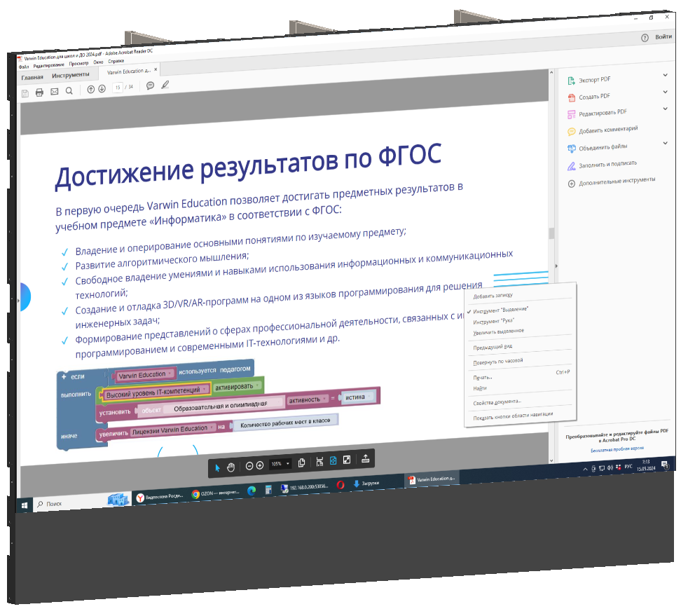Choose Найти in context menu
688x616 pixels.
pos(480,388)
